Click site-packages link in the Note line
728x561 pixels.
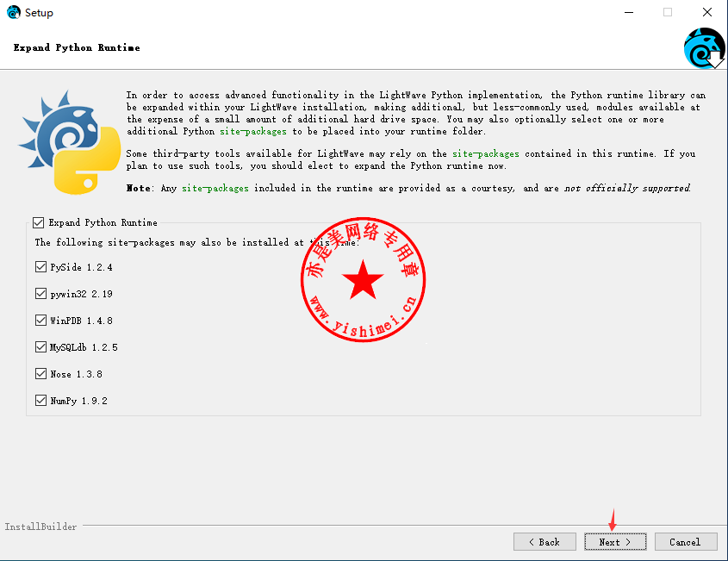[x=215, y=188]
